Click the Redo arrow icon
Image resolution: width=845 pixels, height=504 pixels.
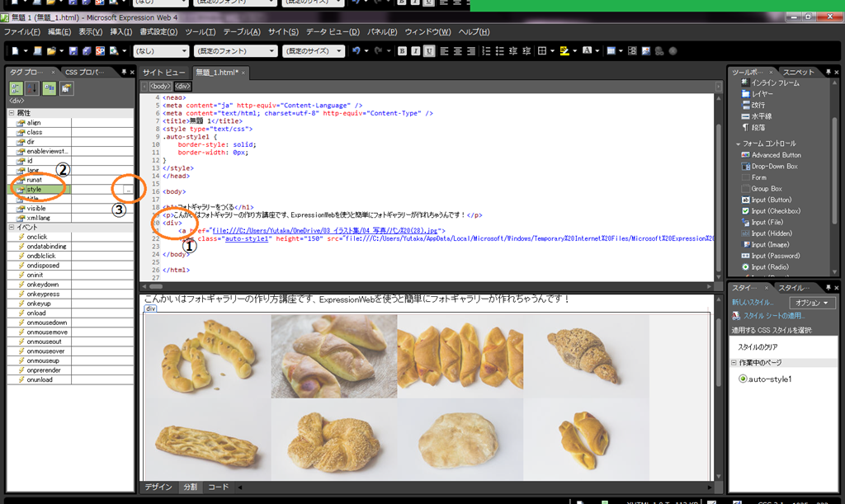(378, 51)
